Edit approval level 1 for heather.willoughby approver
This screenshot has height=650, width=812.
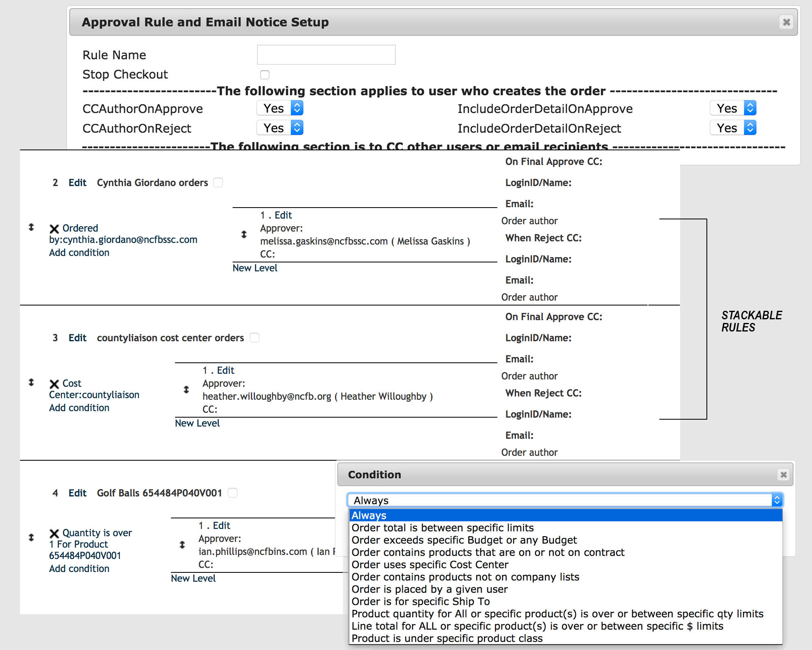[x=226, y=370]
